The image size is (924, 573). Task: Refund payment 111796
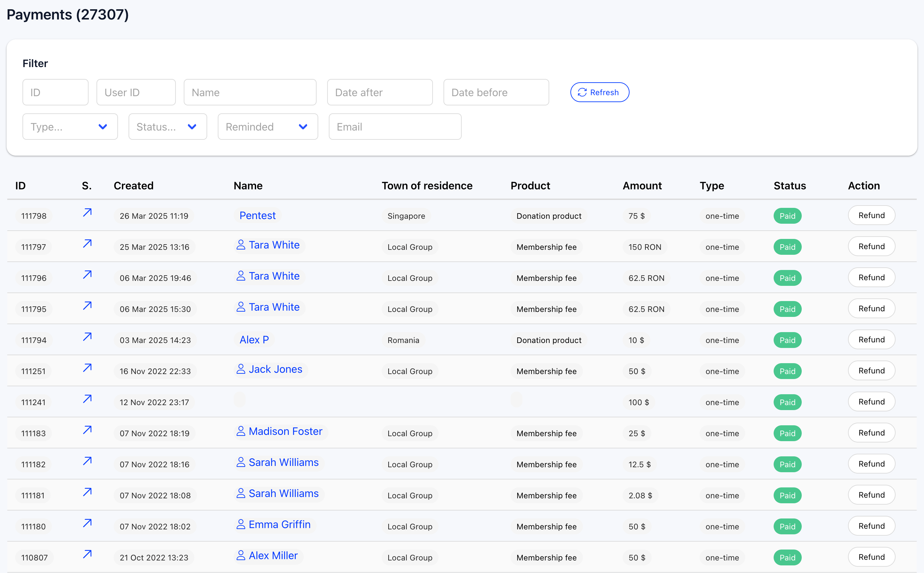coord(871,278)
